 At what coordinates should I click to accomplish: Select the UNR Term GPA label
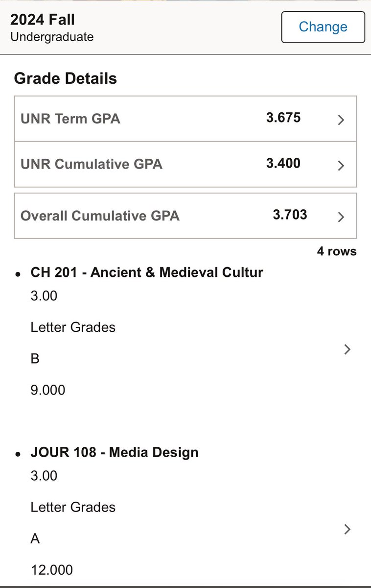tap(70, 119)
